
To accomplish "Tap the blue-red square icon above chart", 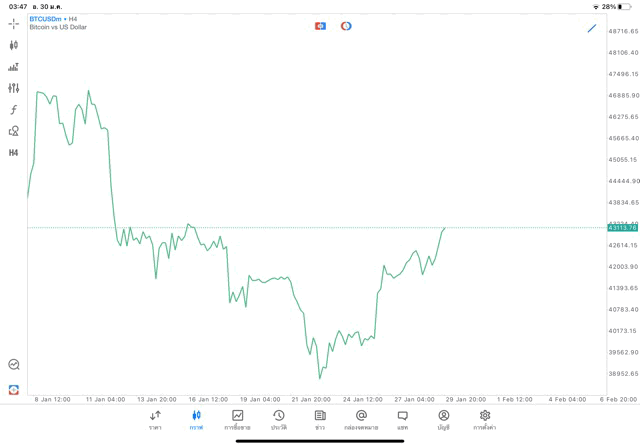I will (x=320, y=26).
